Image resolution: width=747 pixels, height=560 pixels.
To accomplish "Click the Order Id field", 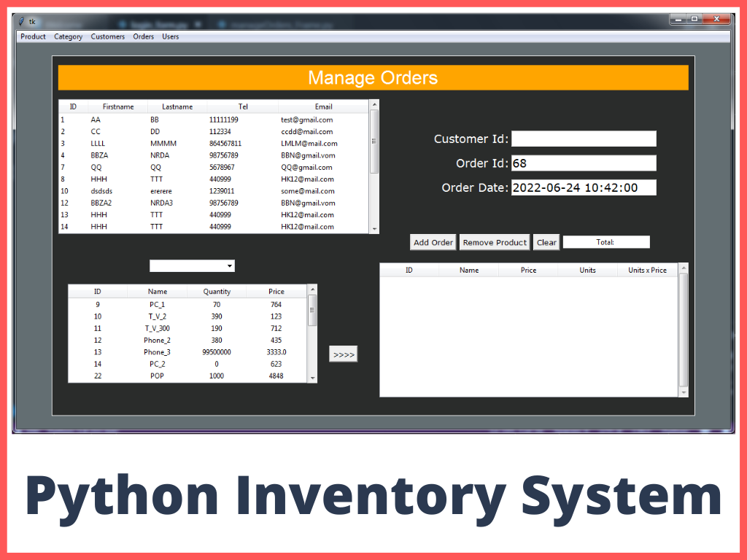I will click(x=583, y=163).
